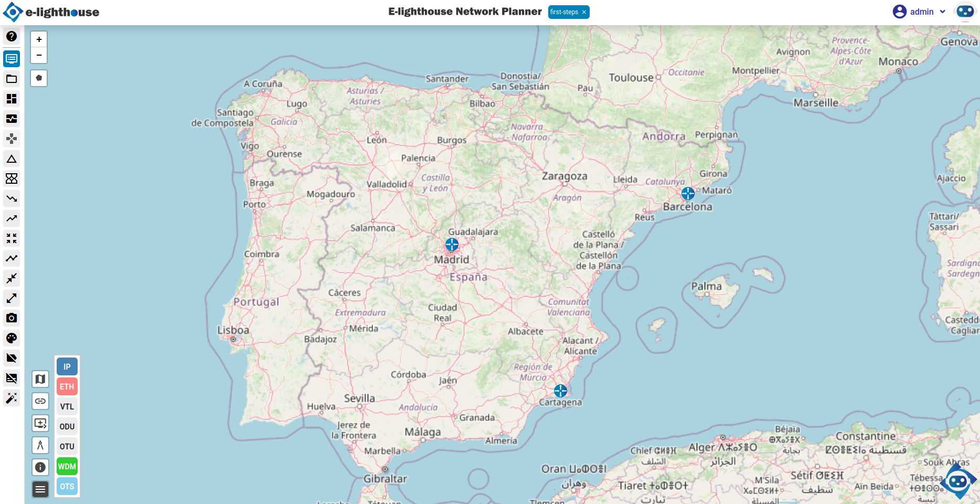This screenshot has width=980, height=504.
Task: Select the magic wand tool
Action: (x=11, y=398)
